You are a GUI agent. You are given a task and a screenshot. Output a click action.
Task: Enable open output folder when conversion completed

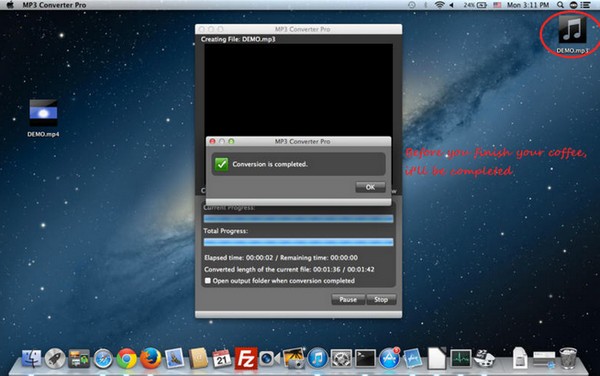click(208, 281)
